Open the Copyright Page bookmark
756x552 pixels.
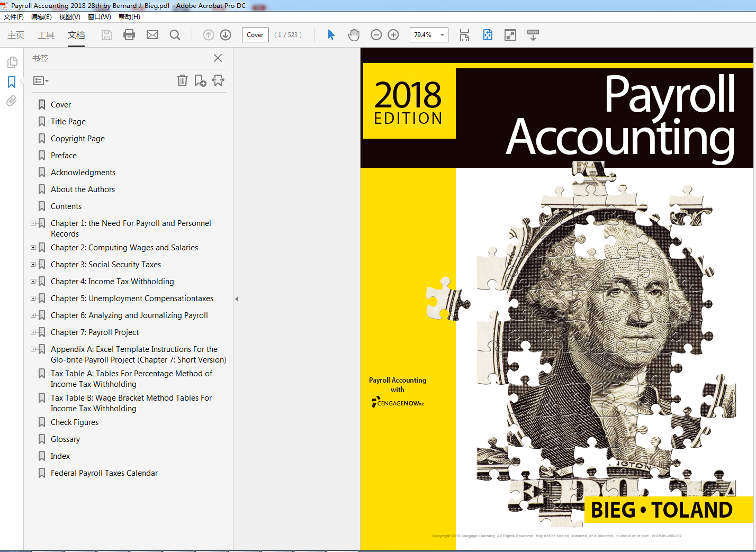tap(78, 139)
